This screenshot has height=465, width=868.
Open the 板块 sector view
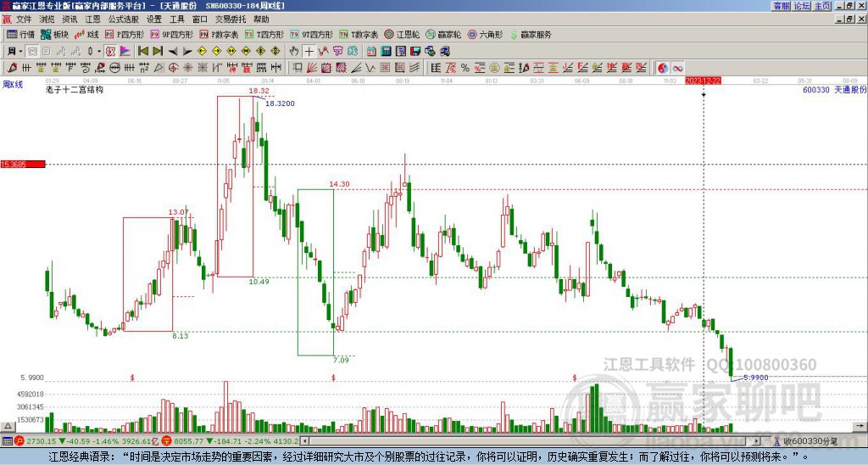coord(54,34)
